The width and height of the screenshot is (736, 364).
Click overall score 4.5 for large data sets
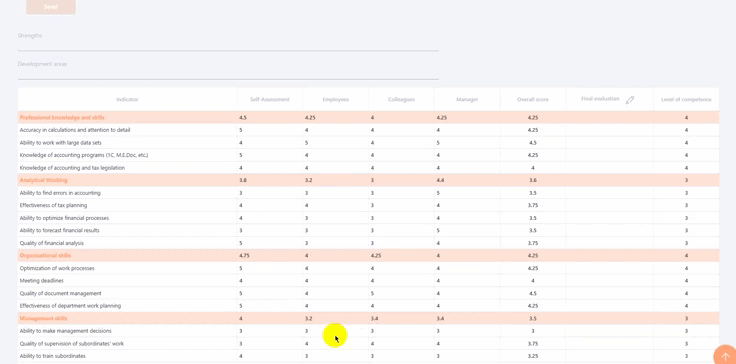(533, 143)
